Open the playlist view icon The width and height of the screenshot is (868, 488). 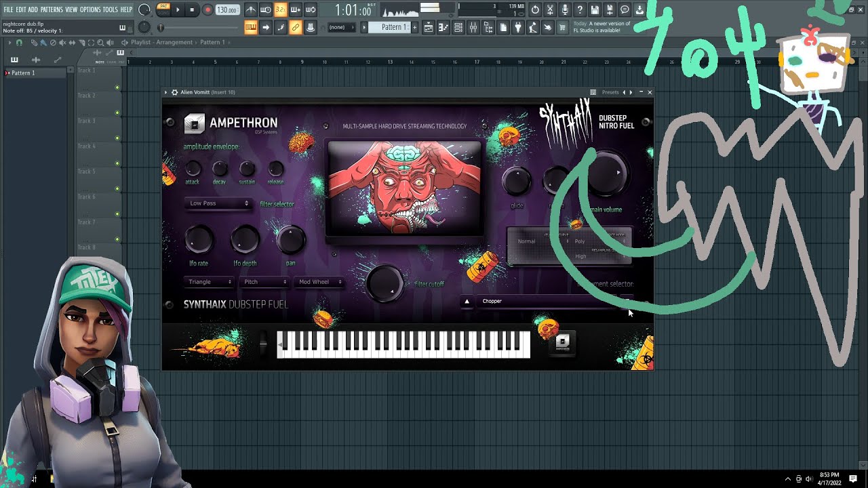(x=429, y=27)
